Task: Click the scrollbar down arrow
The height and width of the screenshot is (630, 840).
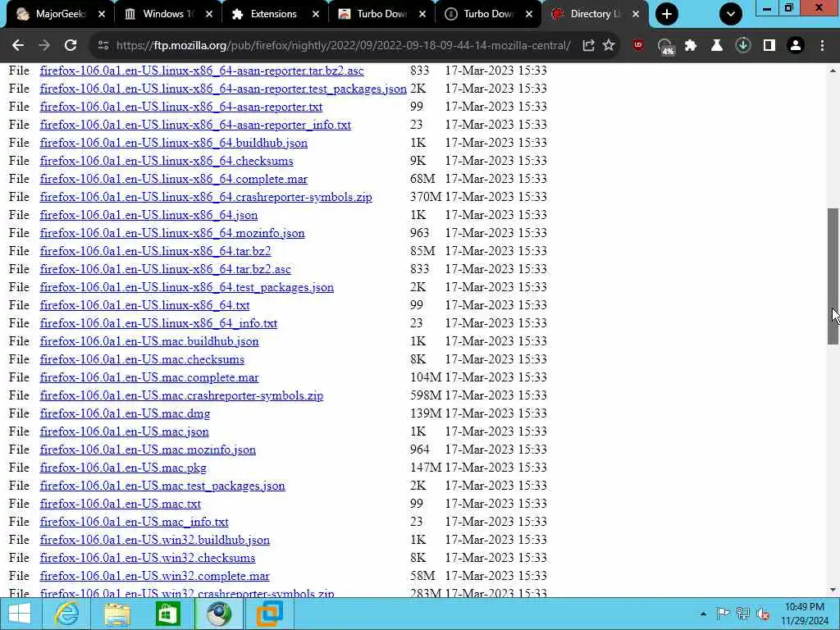Action: [833, 590]
